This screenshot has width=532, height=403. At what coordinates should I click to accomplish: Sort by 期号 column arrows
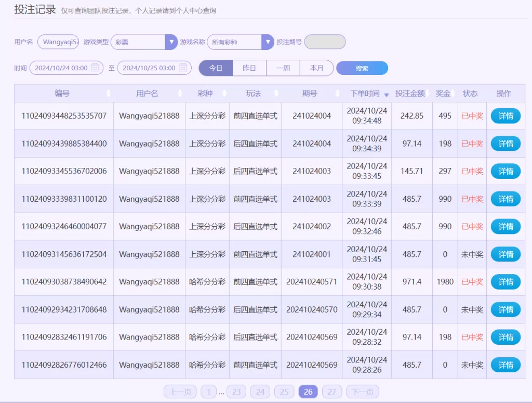tap(337, 94)
